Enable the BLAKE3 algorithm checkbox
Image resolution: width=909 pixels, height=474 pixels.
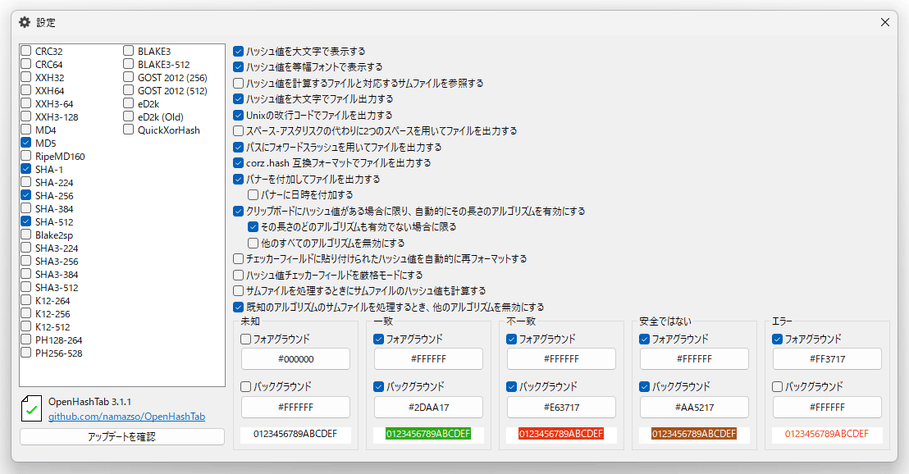[129, 50]
